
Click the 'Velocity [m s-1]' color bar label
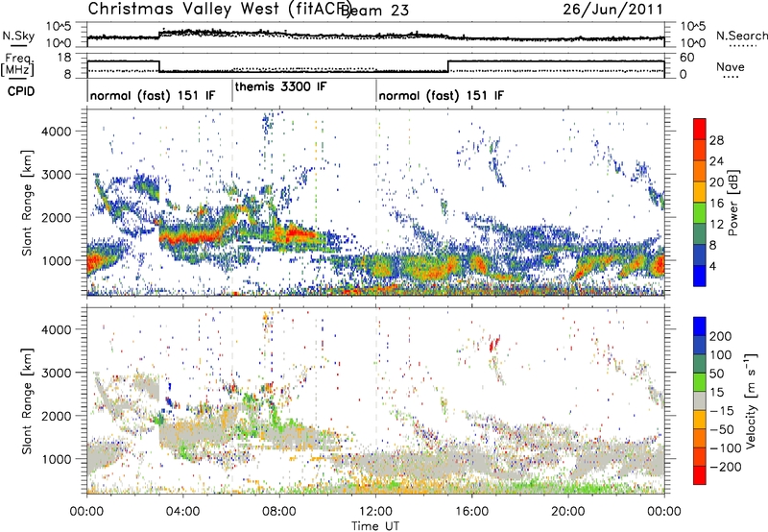[751, 400]
